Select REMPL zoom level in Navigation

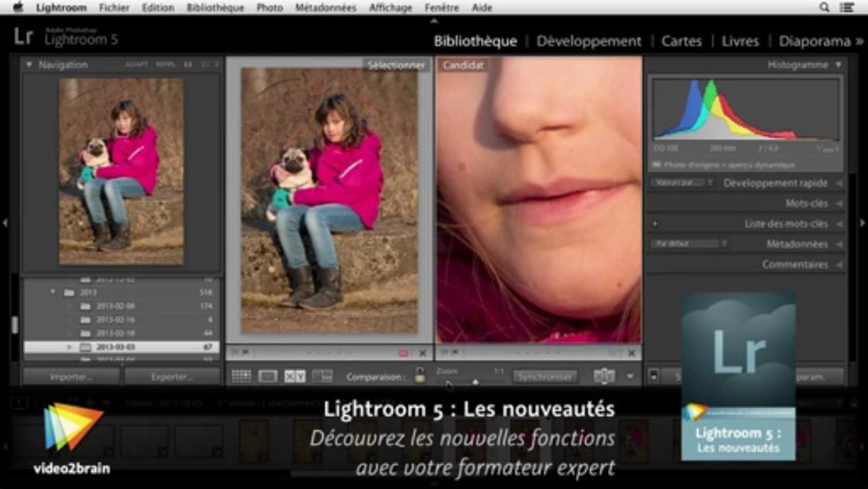[166, 65]
